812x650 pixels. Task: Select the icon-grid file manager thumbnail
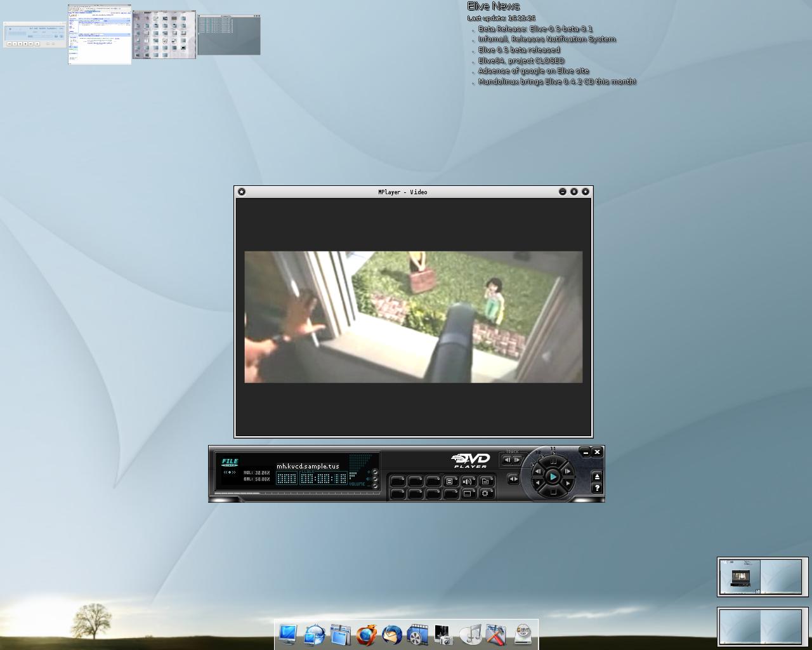[x=164, y=35]
